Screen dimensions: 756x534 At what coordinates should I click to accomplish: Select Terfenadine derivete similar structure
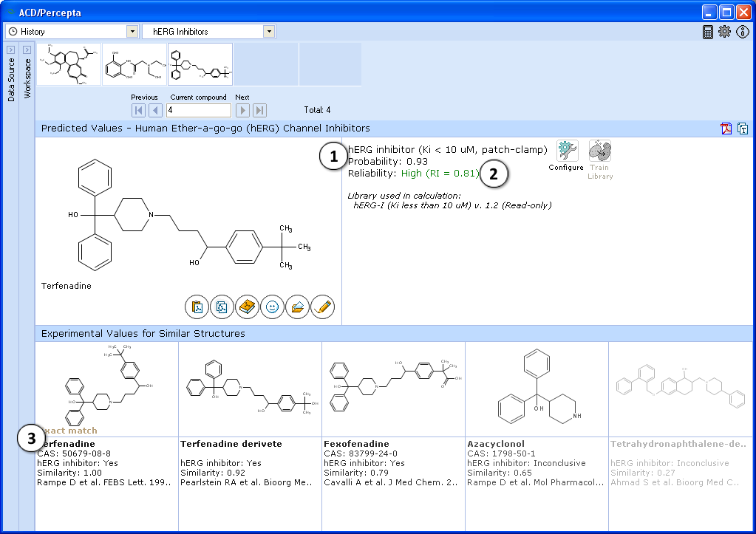[251, 389]
